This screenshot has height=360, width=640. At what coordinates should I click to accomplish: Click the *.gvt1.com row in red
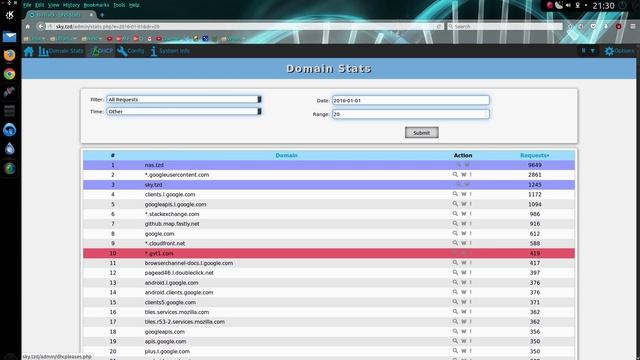329,253
